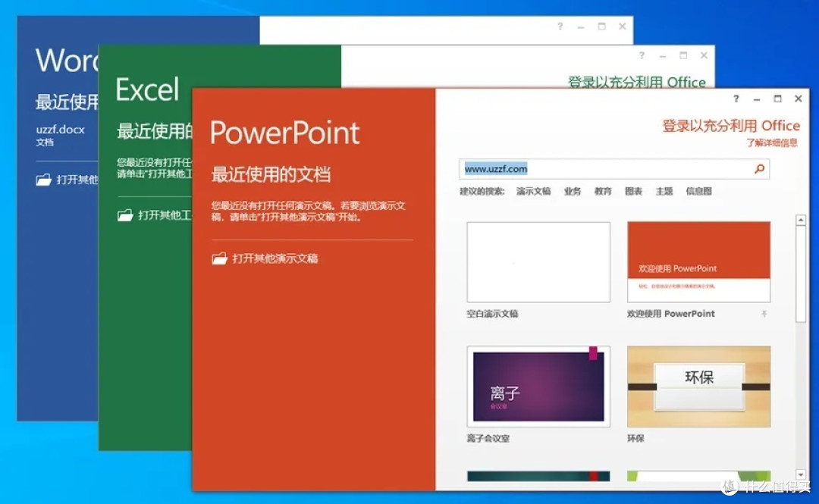Select 主题 suggested search
The width and height of the screenshot is (819, 504).
pyautogui.click(x=664, y=191)
